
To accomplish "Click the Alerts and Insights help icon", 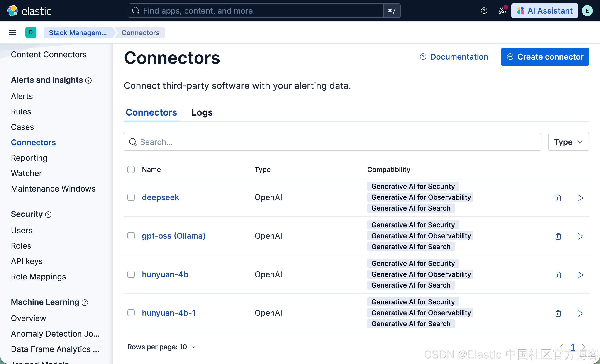I will pyautogui.click(x=89, y=80).
